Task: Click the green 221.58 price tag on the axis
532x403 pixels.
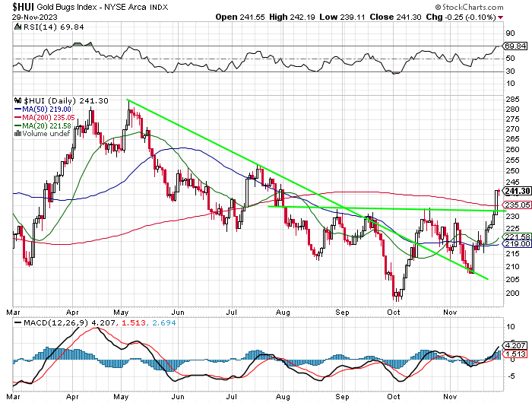Action: coord(513,238)
